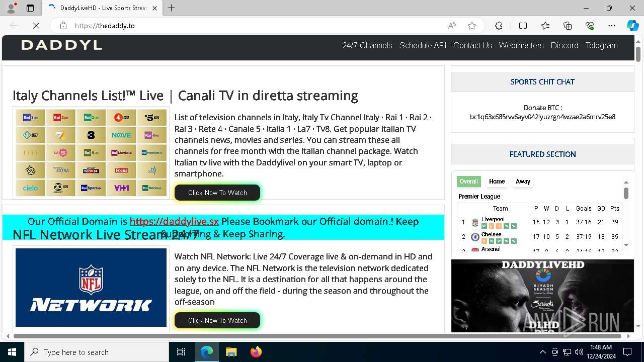Open the Windows Start menu
Viewport: 644px width, 362px height.
tap(12, 352)
